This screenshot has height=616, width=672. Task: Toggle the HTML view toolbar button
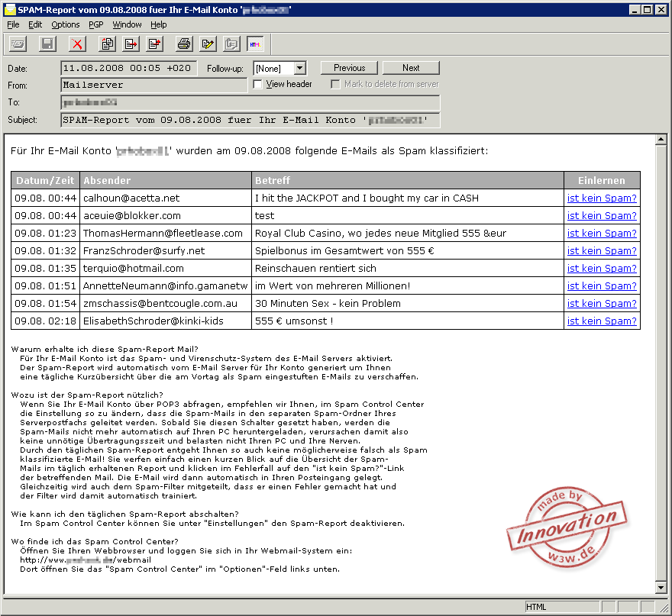(x=255, y=44)
